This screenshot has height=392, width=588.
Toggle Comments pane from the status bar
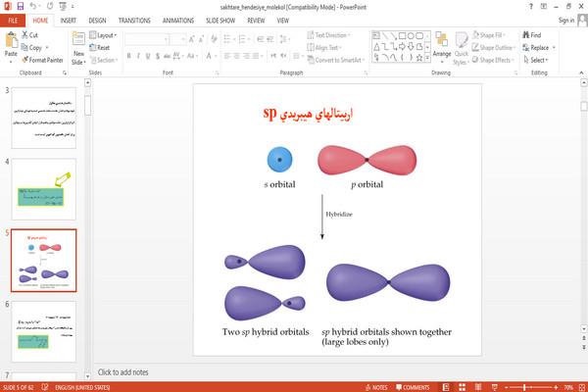[x=413, y=387]
